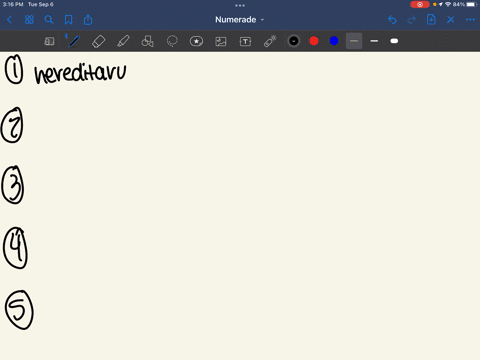Viewport: 480px width, 360px height.
Task: Select the Image insert tool
Action: click(x=221, y=41)
